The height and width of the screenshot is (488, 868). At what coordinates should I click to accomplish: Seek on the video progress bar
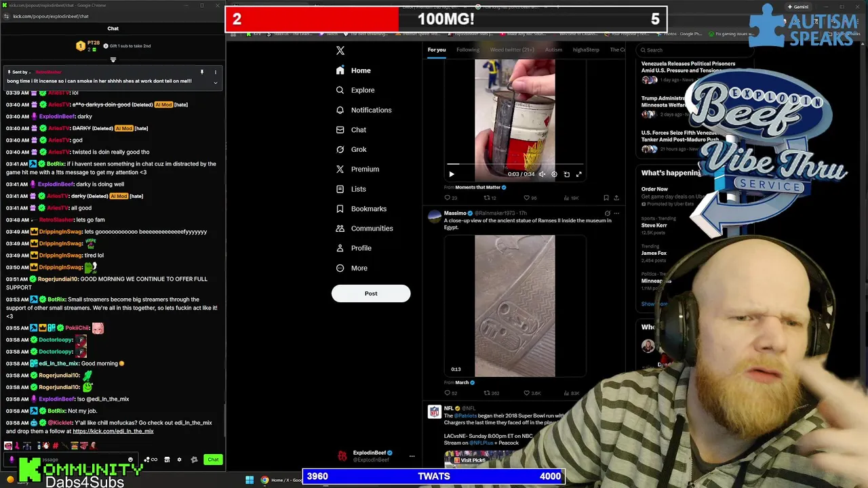[x=515, y=164]
